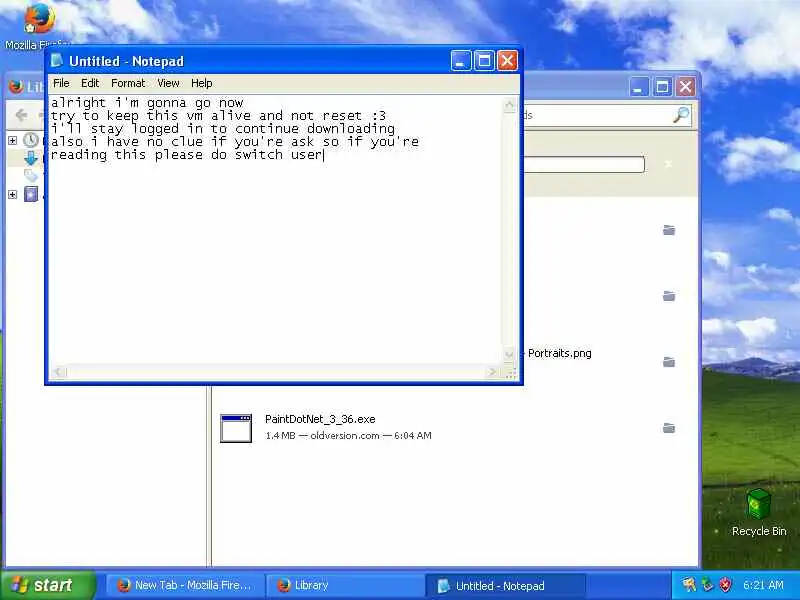Click the taskbar clock showing 6:21 AM
This screenshot has height=600, width=800.
tap(763, 585)
